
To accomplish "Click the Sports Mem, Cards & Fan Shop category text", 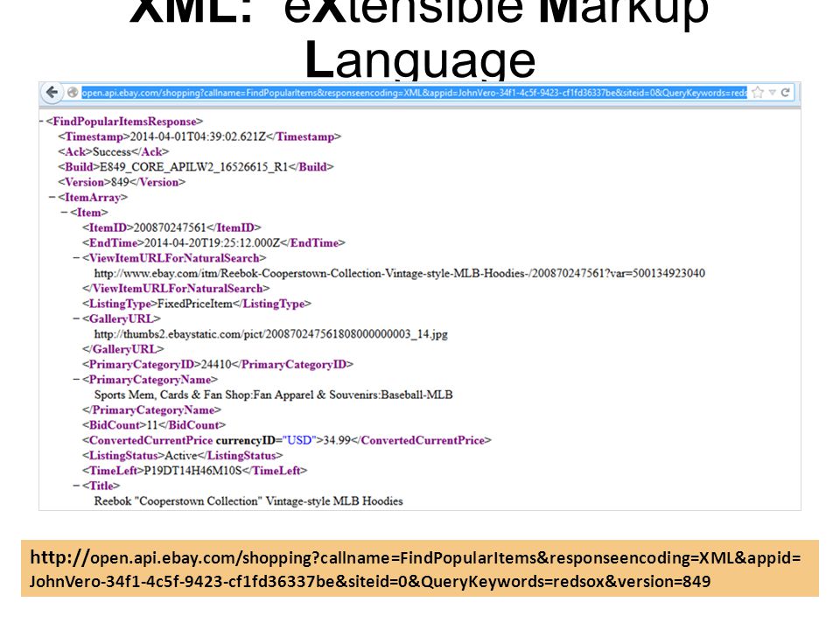I will tap(273, 395).
